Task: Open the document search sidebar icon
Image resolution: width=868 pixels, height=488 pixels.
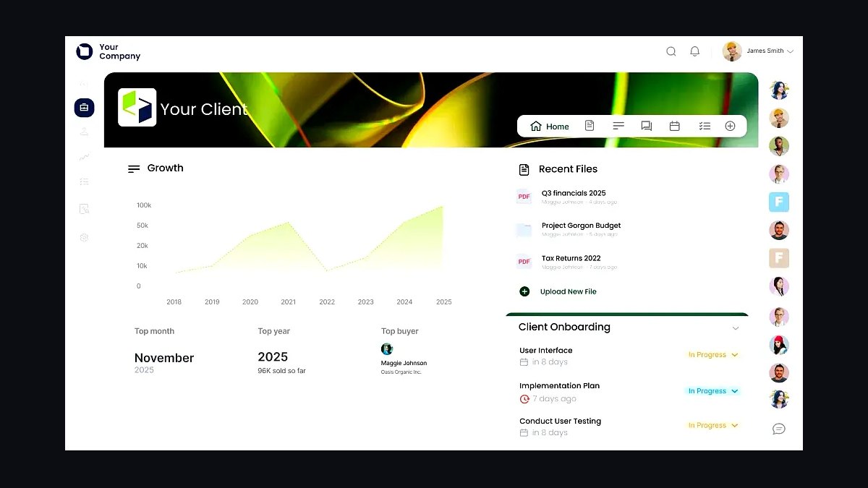Action: pos(84,209)
